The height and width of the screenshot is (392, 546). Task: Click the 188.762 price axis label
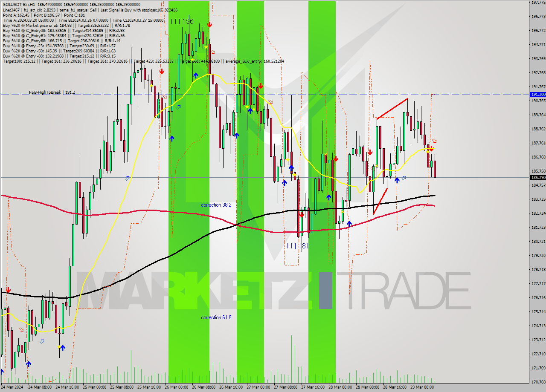coord(538,129)
